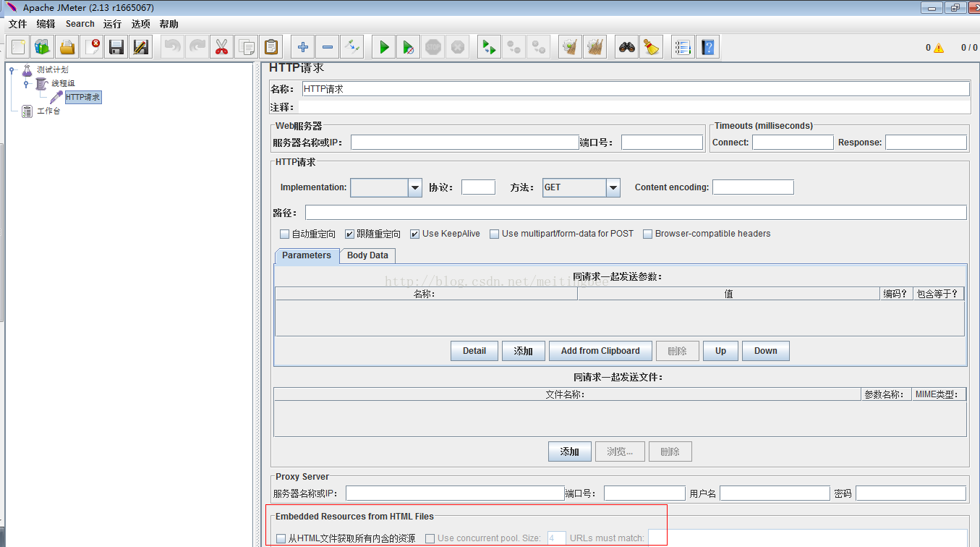This screenshot has width=980, height=547.
Task: Click the Connect timeout field
Action: pyautogui.click(x=793, y=143)
